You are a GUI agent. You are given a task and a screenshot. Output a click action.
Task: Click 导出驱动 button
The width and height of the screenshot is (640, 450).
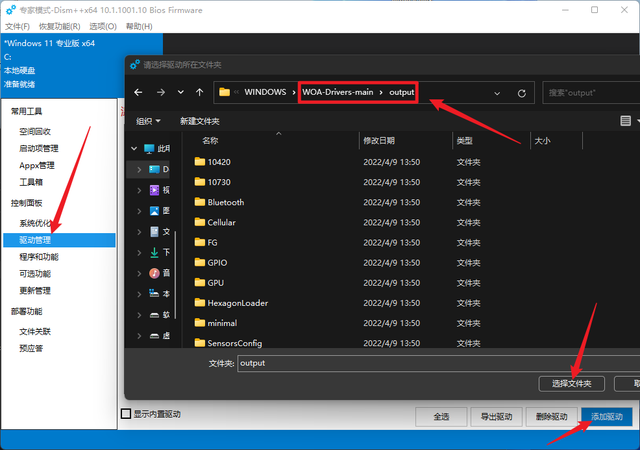point(496,417)
